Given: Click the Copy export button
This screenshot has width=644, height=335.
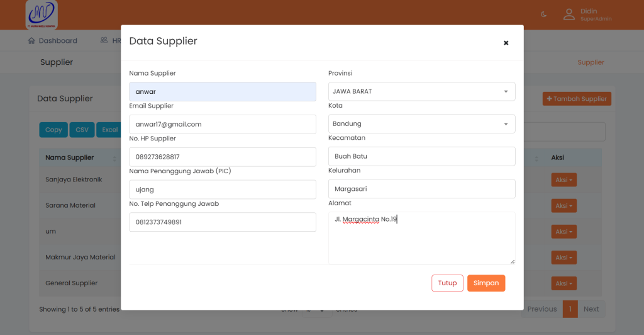Looking at the screenshot, I should pos(53,130).
